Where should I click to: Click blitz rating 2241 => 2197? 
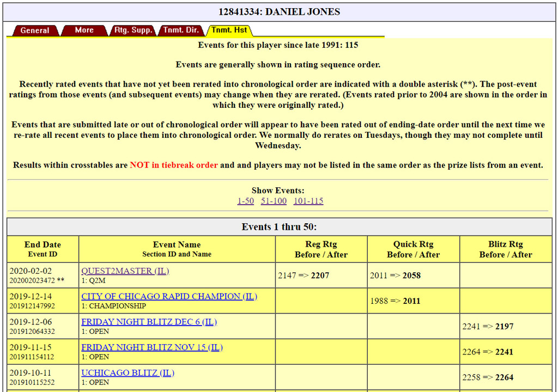[488, 326]
